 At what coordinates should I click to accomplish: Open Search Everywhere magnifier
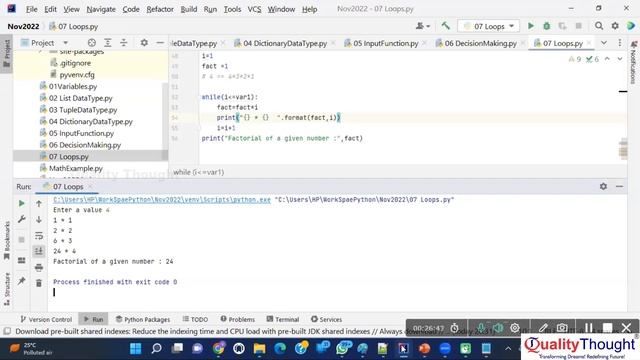click(599, 26)
